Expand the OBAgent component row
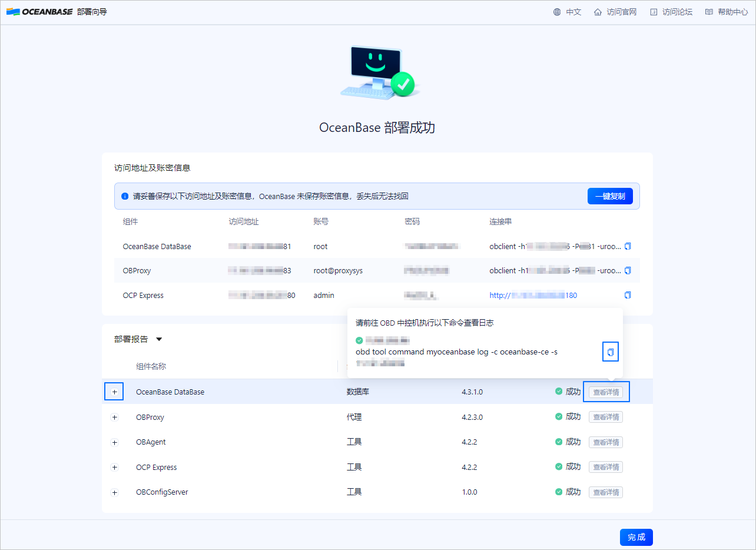 (114, 442)
